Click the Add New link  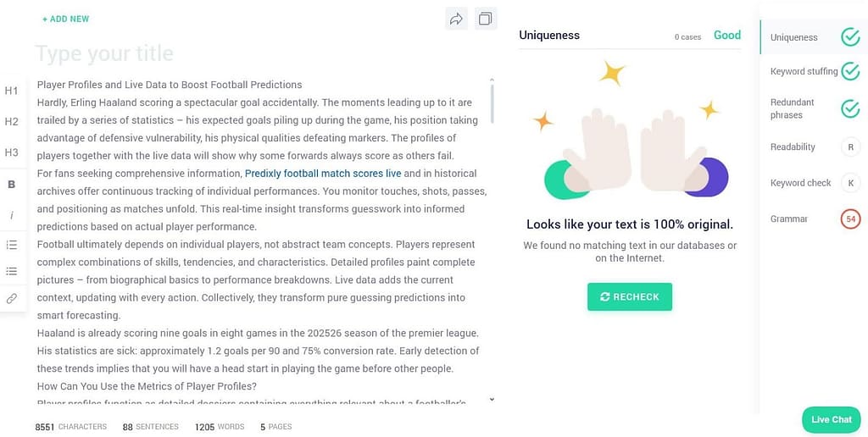coord(65,19)
